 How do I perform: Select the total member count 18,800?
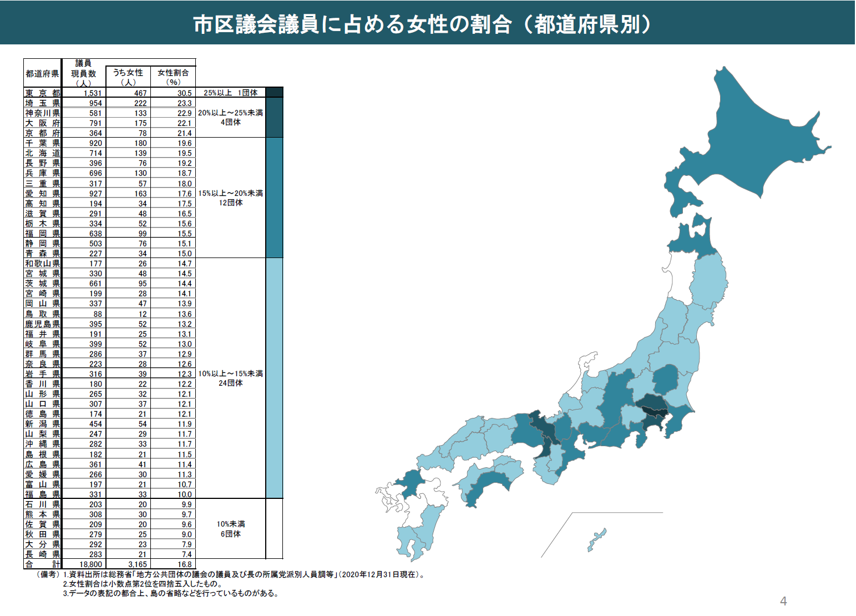(x=91, y=564)
